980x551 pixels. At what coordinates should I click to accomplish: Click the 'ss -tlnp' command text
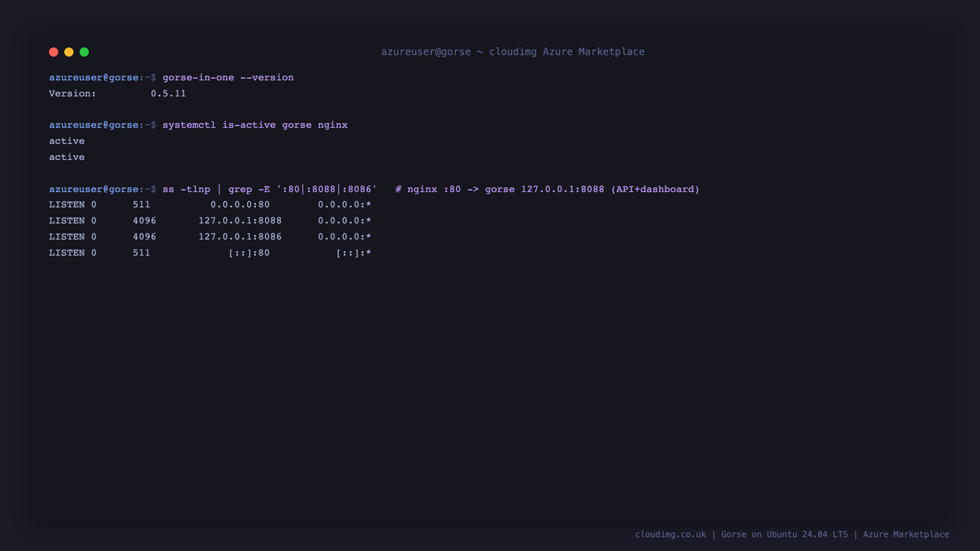(x=186, y=189)
